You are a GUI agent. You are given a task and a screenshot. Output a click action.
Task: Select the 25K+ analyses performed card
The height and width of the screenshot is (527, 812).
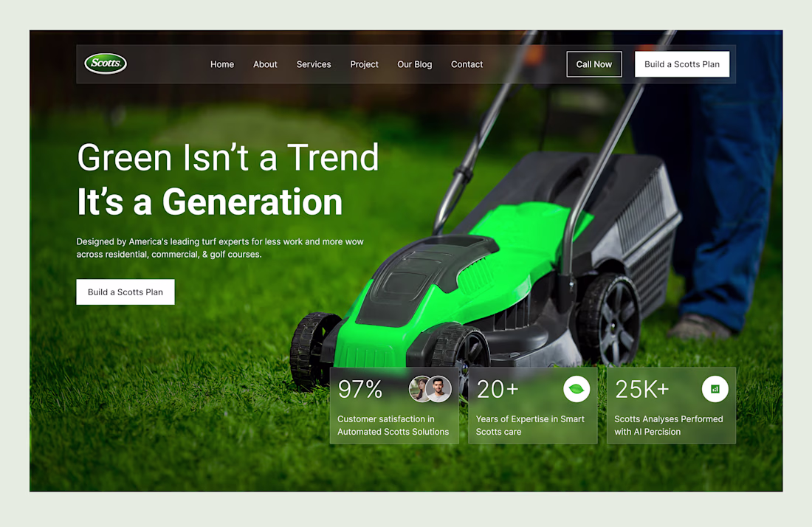[x=671, y=405]
